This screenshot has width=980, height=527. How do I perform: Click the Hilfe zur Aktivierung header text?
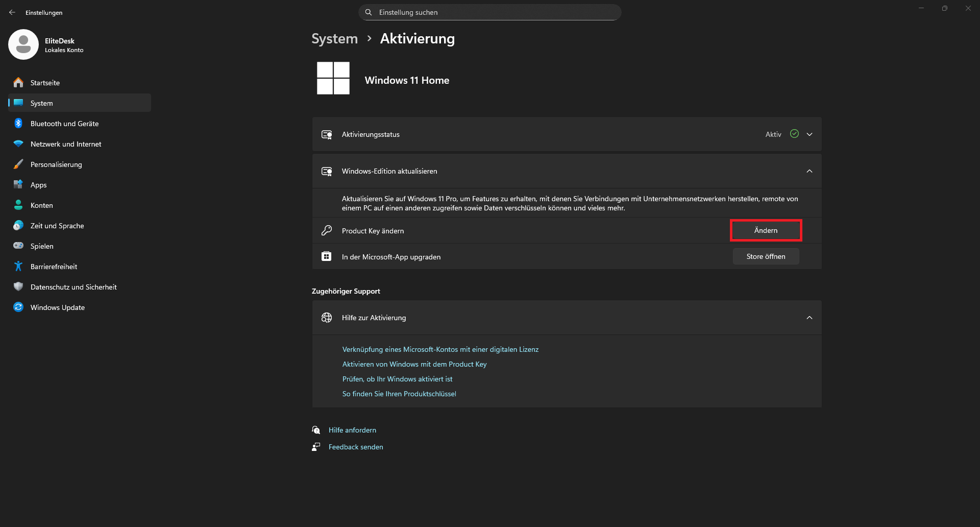coord(374,318)
